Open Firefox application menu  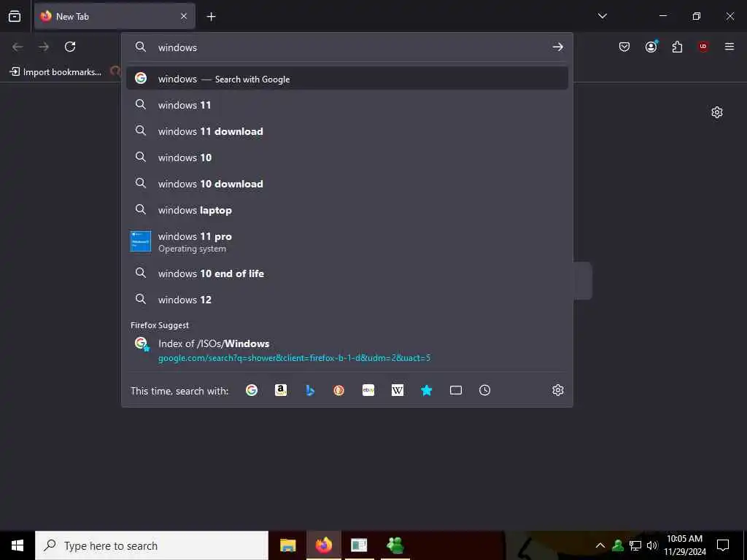pos(729,47)
